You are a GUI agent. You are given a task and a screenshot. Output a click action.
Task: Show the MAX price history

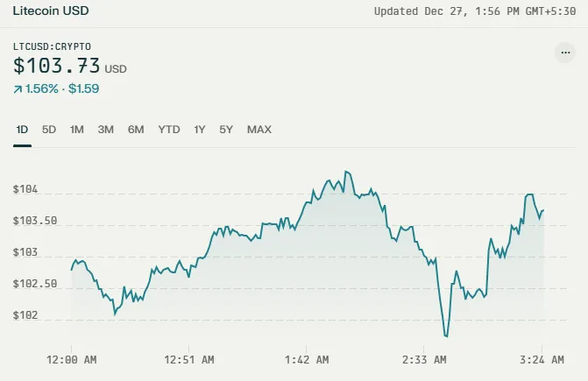tap(259, 130)
